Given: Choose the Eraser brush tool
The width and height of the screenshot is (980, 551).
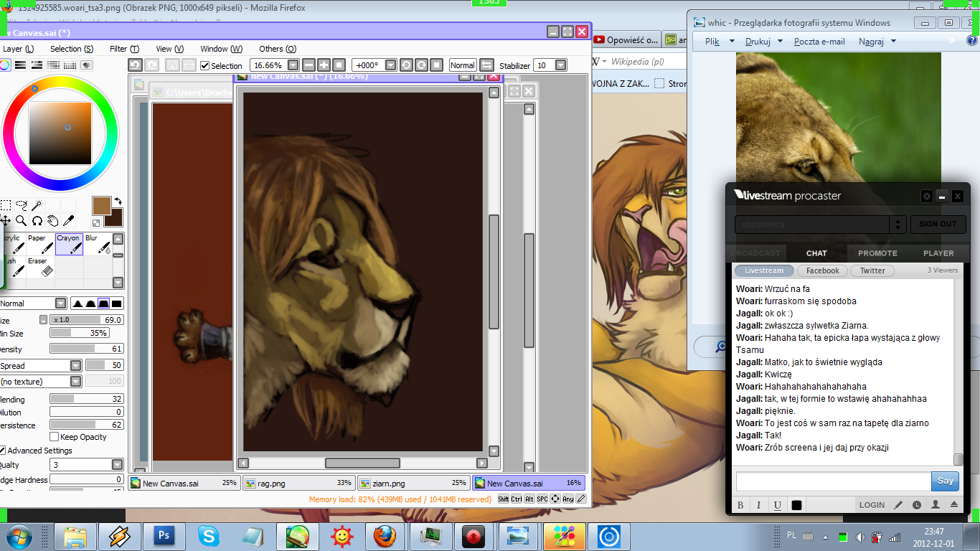Looking at the screenshot, I should tap(39, 268).
